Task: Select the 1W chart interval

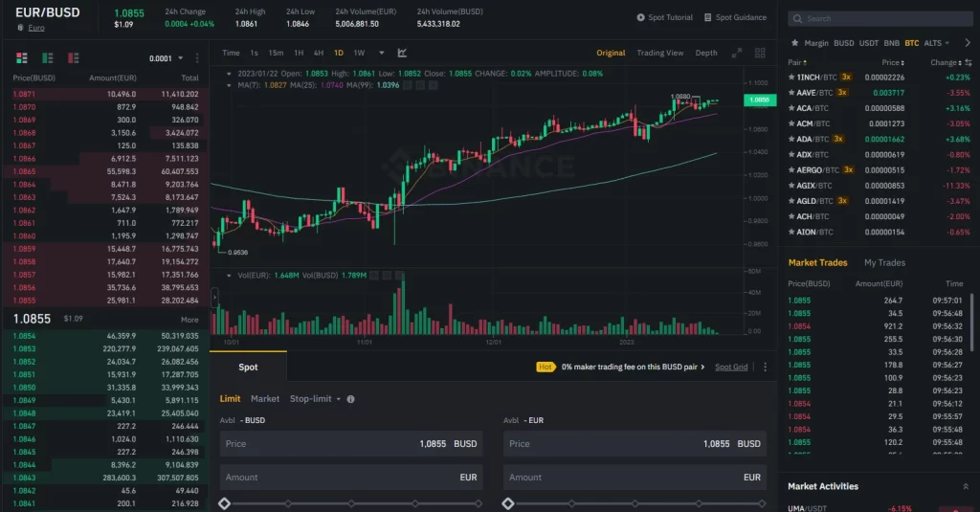Action: point(360,54)
